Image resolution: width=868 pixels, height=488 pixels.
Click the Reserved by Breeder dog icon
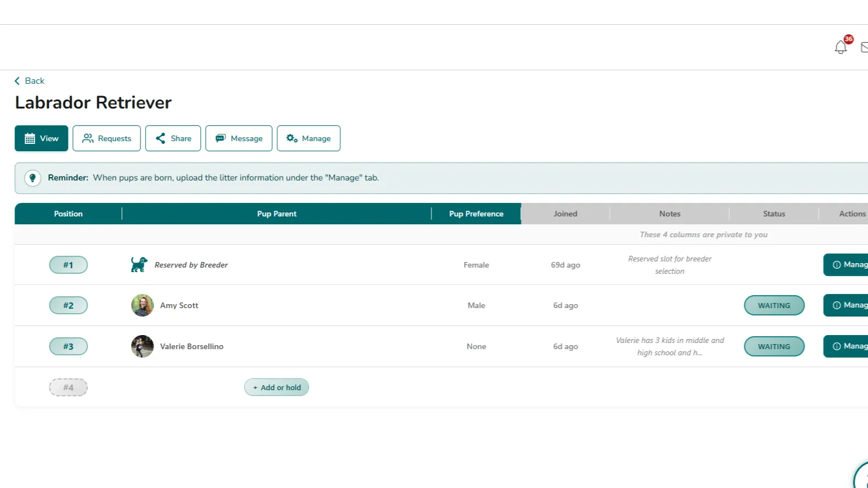pos(139,265)
